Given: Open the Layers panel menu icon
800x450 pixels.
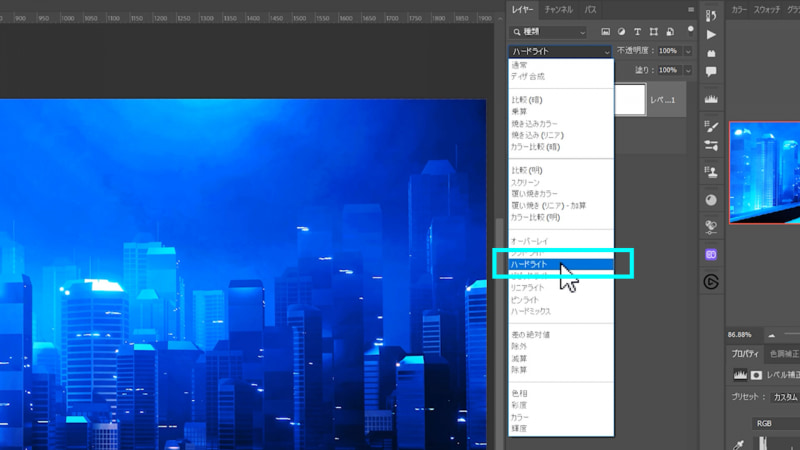Looking at the screenshot, I should click(x=691, y=10).
